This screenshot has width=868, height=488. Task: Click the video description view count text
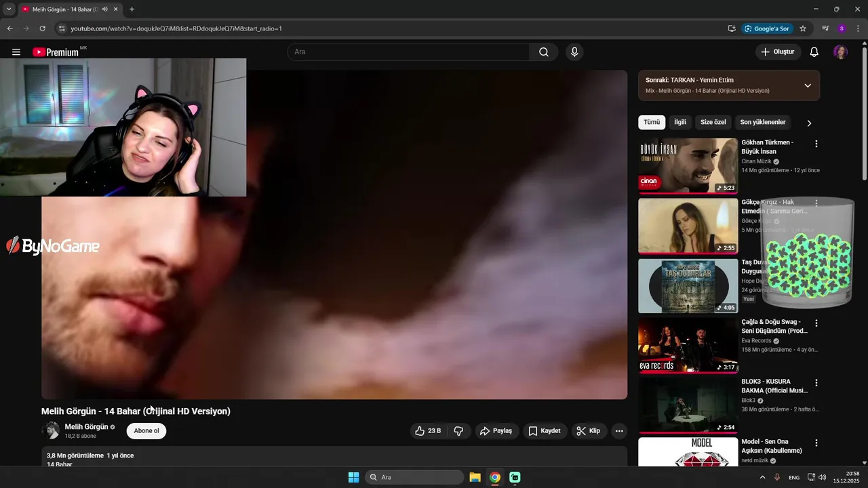pyautogui.click(x=75, y=455)
